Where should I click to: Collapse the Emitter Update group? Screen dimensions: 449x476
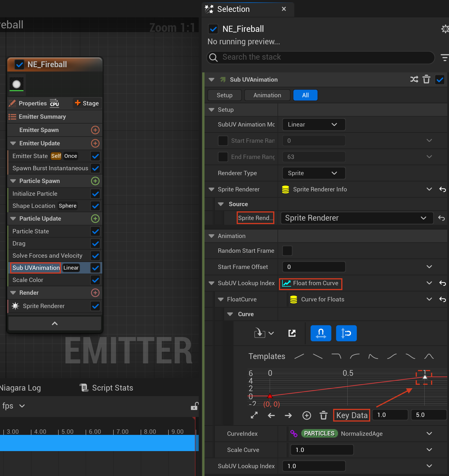13,143
